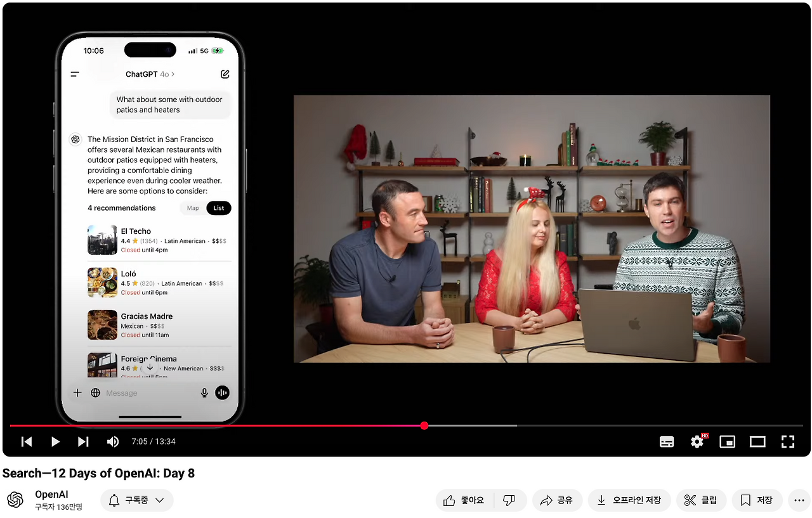This screenshot has height=518, width=812.
Task: Click the 4.5 star rating of Loló
Action: (x=129, y=283)
